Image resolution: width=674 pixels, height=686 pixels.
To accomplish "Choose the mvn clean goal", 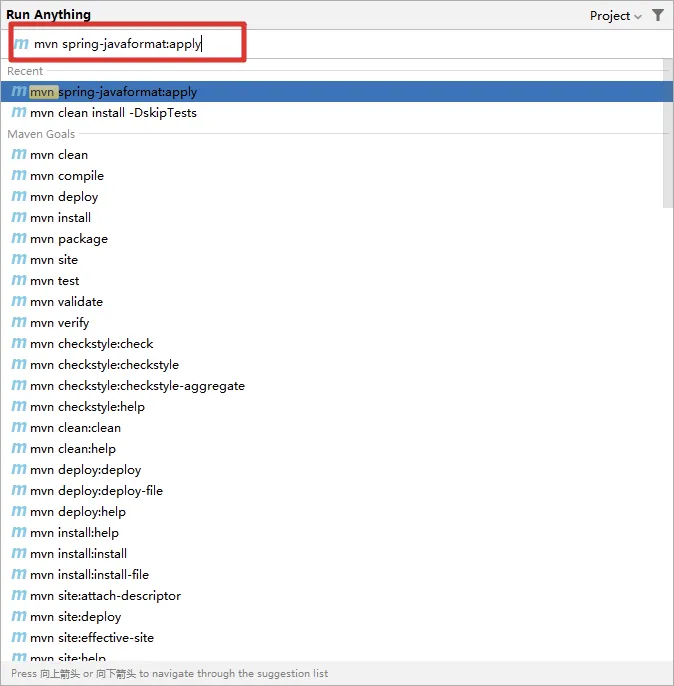I will pos(332,155).
